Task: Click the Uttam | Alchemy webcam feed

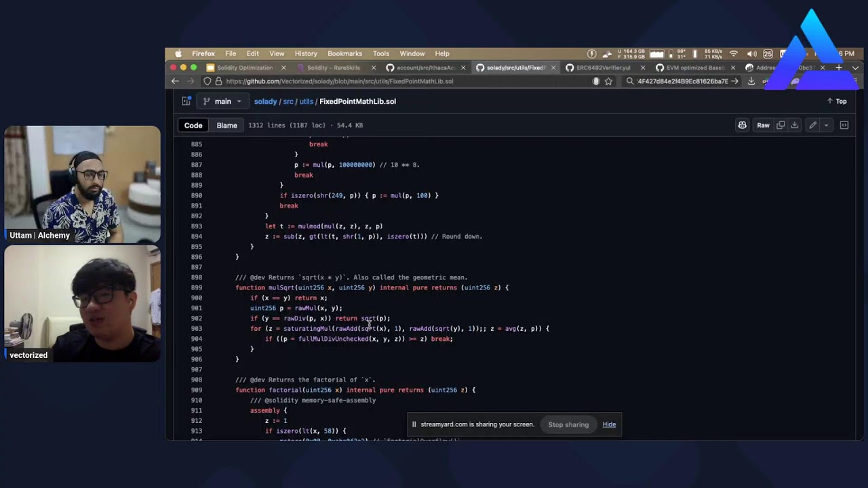Action: click(83, 184)
